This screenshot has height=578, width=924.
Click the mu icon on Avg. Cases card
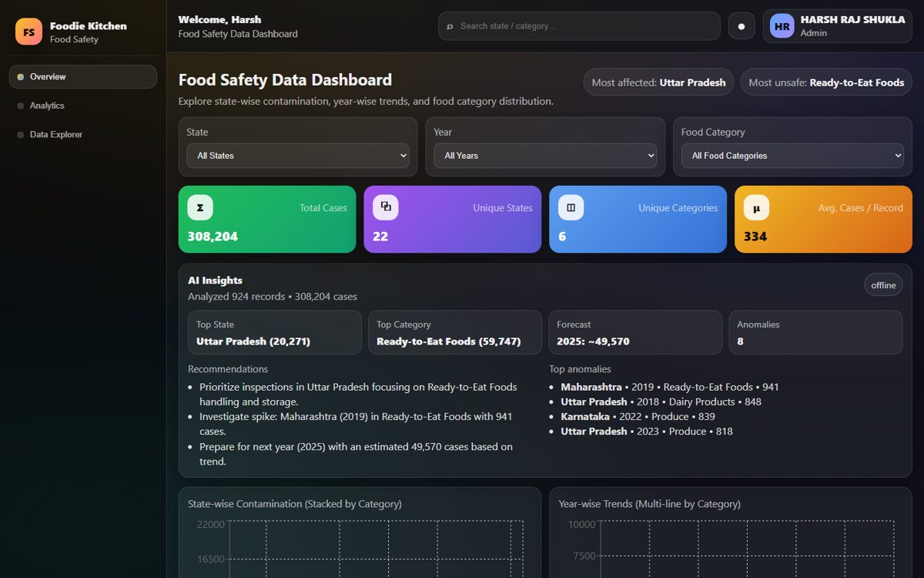point(756,207)
